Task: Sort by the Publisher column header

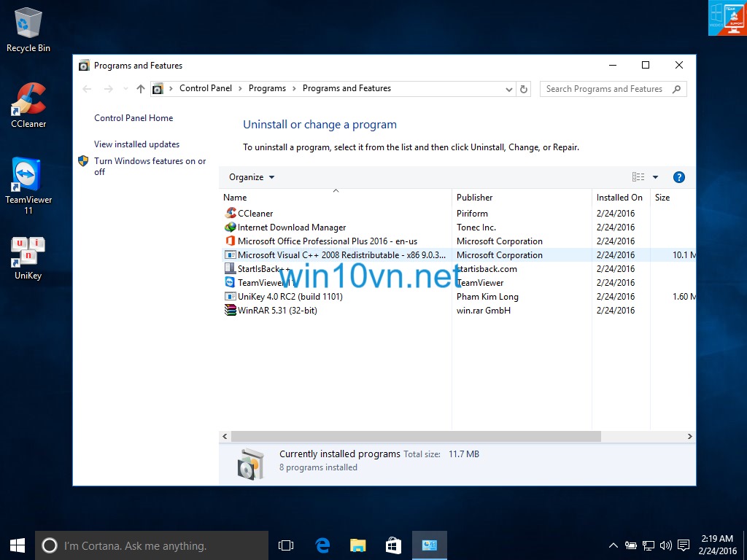Action: (x=522, y=197)
